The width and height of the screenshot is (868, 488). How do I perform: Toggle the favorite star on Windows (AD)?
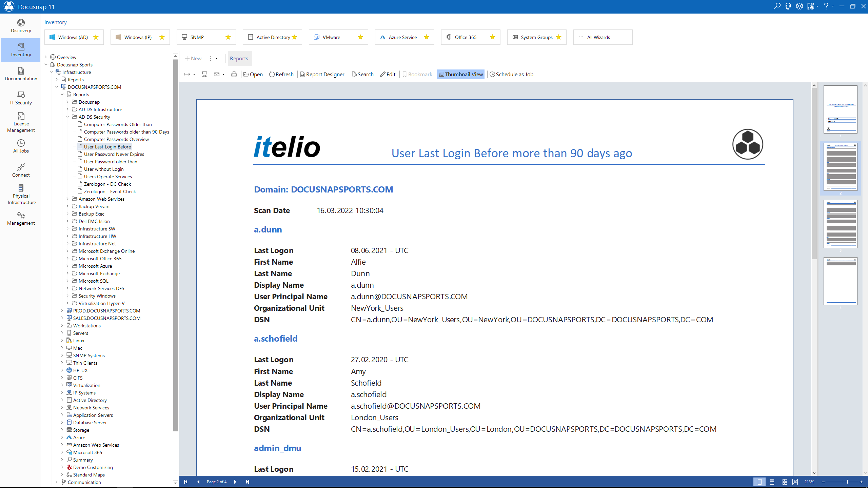[x=96, y=37]
